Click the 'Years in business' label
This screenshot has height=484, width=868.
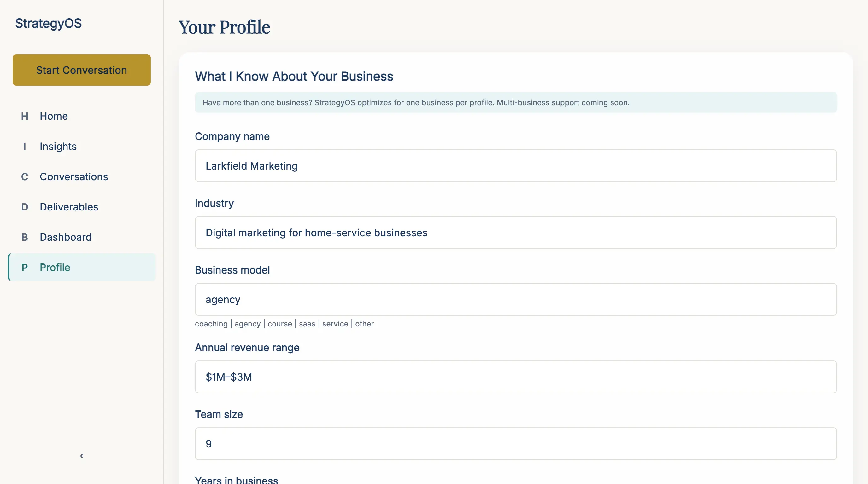(x=237, y=480)
